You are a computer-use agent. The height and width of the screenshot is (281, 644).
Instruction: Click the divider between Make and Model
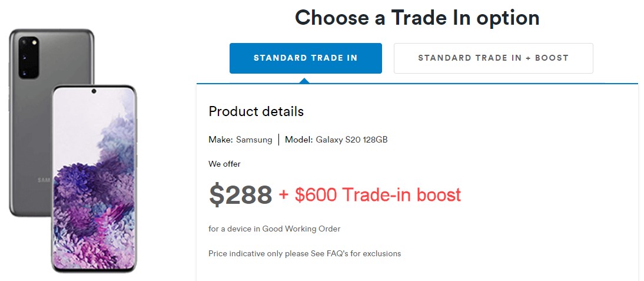tap(279, 140)
